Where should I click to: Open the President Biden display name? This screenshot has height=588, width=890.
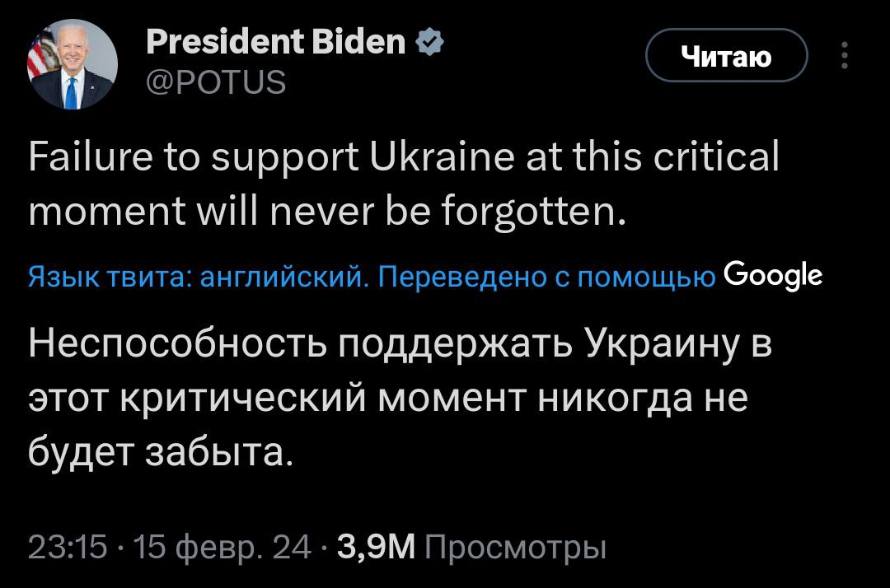[x=275, y=40]
